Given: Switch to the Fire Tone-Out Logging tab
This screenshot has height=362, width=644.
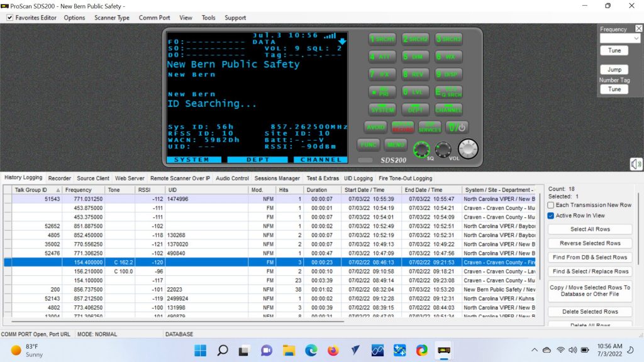Looking at the screenshot, I should point(405,178).
